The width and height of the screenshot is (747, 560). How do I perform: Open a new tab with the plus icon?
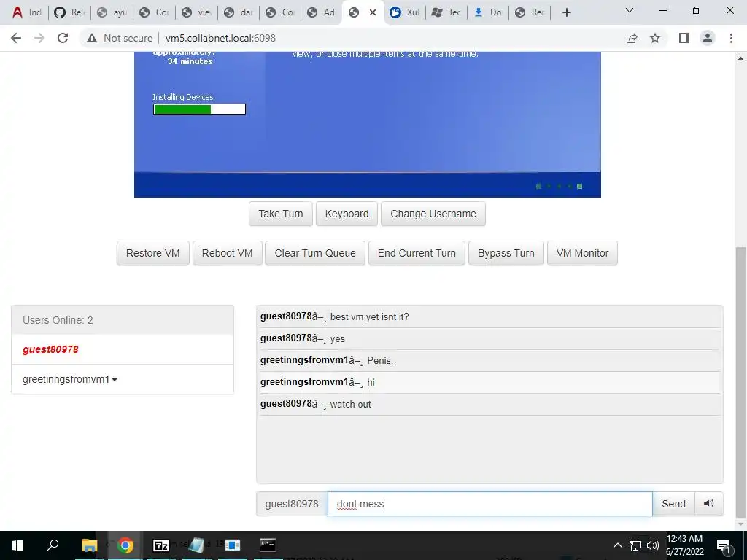[566, 12]
